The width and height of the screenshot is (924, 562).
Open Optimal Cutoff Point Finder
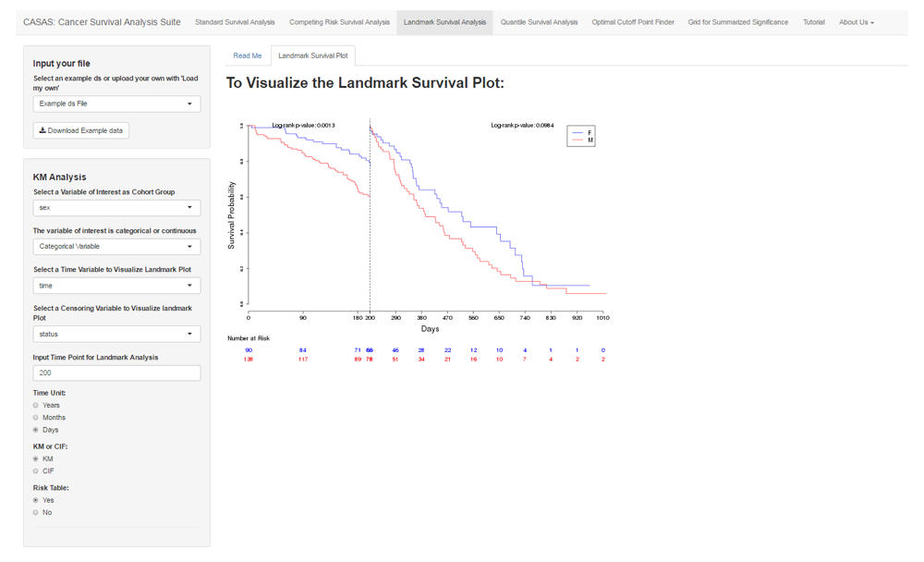[x=633, y=22]
